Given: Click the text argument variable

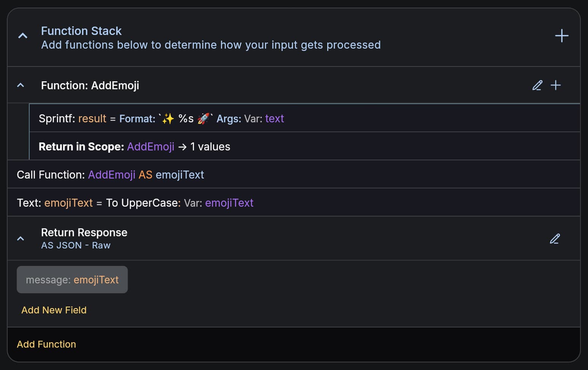Looking at the screenshot, I should click(274, 118).
